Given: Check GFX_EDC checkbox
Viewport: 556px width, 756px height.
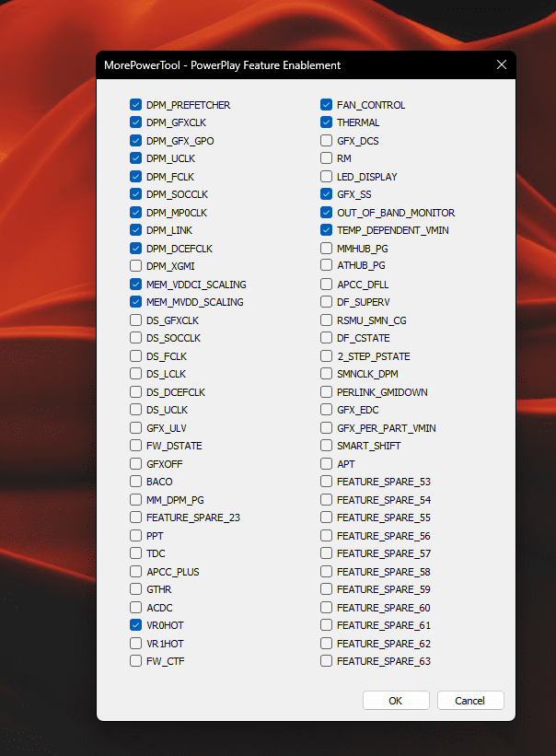Looking at the screenshot, I should 326,410.
